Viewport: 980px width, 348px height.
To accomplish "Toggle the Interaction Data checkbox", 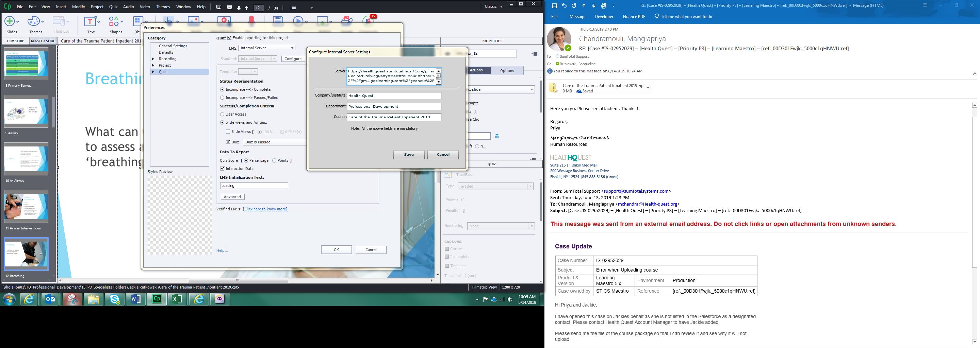I will (223, 169).
